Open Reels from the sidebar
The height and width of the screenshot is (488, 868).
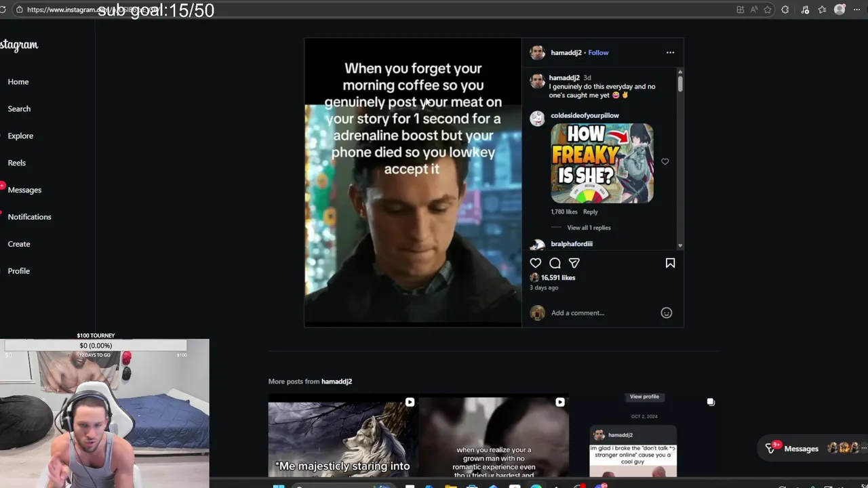coord(17,163)
